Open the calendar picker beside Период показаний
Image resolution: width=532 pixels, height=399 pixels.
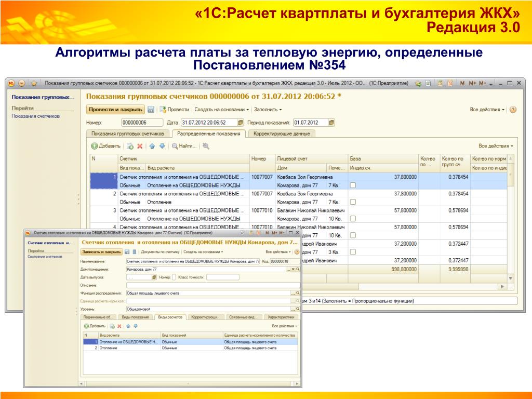[x=331, y=123]
